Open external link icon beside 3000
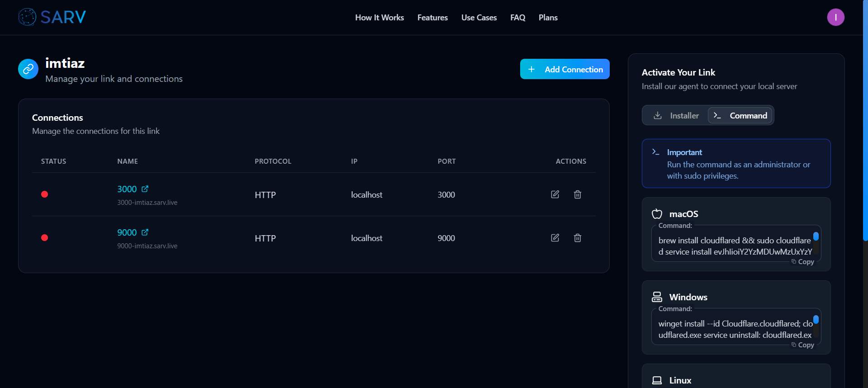This screenshot has height=388, width=868. pyautogui.click(x=145, y=189)
